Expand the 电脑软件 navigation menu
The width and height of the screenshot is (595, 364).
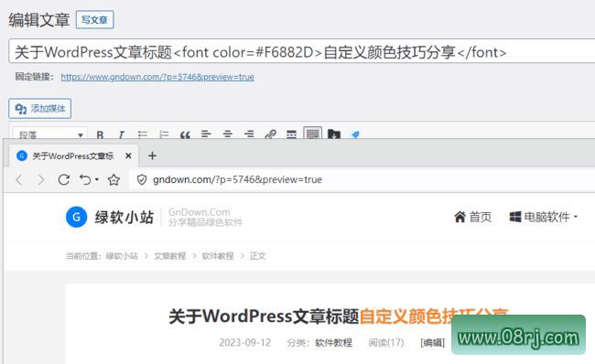[x=544, y=217]
